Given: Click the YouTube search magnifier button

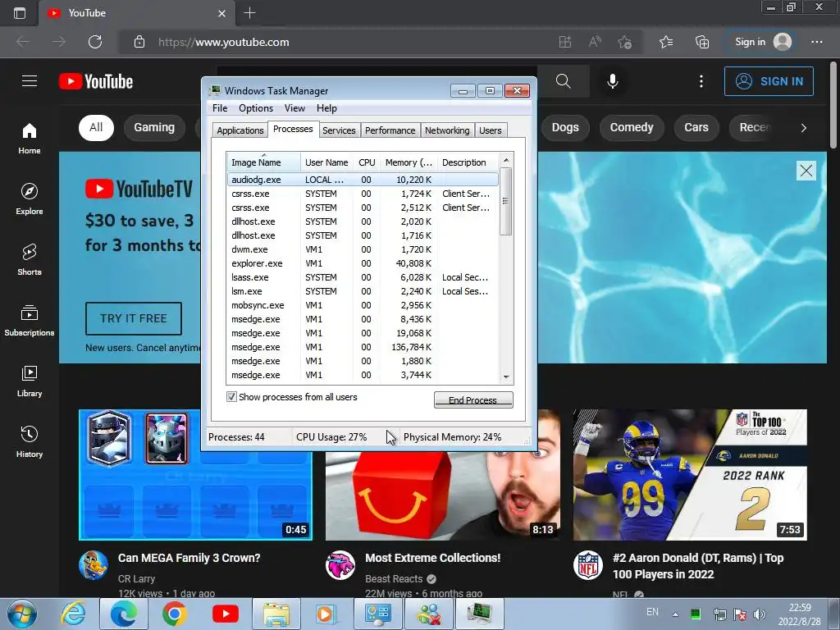Looking at the screenshot, I should point(563,81).
